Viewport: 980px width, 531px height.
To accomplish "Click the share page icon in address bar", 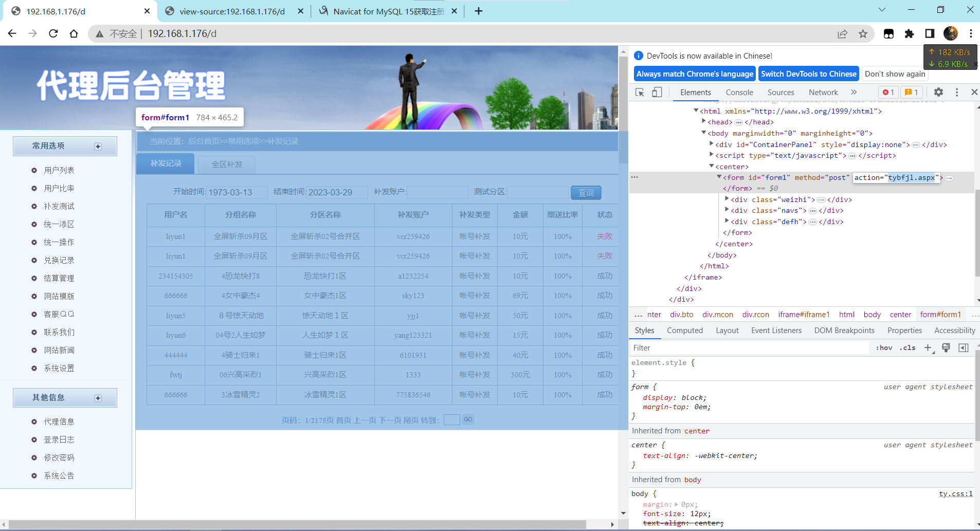I will click(842, 34).
